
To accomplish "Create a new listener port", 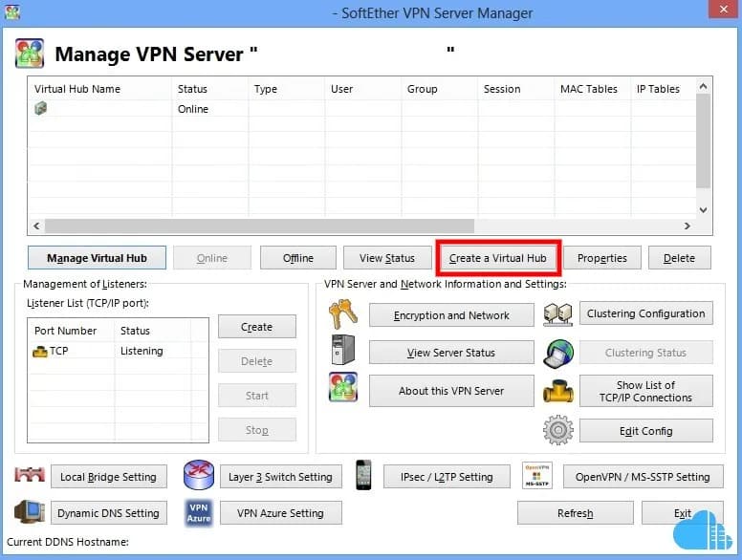I will click(257, 327).
